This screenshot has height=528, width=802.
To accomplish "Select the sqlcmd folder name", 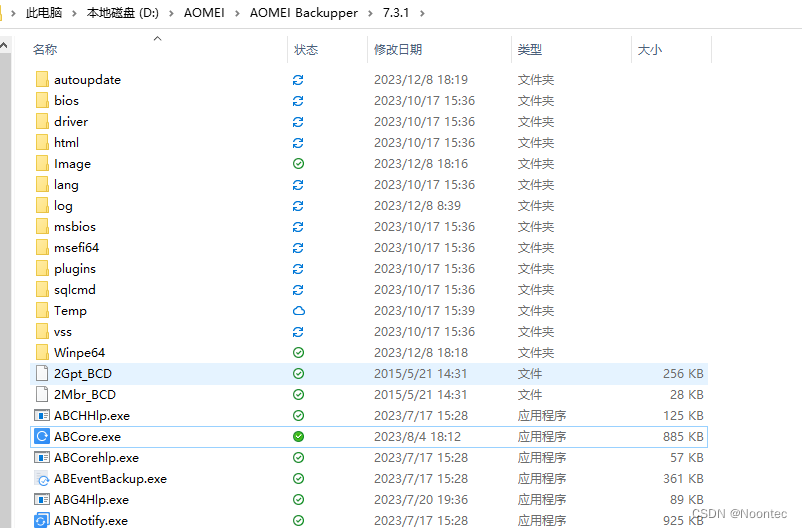I will (x=75, y=290).
